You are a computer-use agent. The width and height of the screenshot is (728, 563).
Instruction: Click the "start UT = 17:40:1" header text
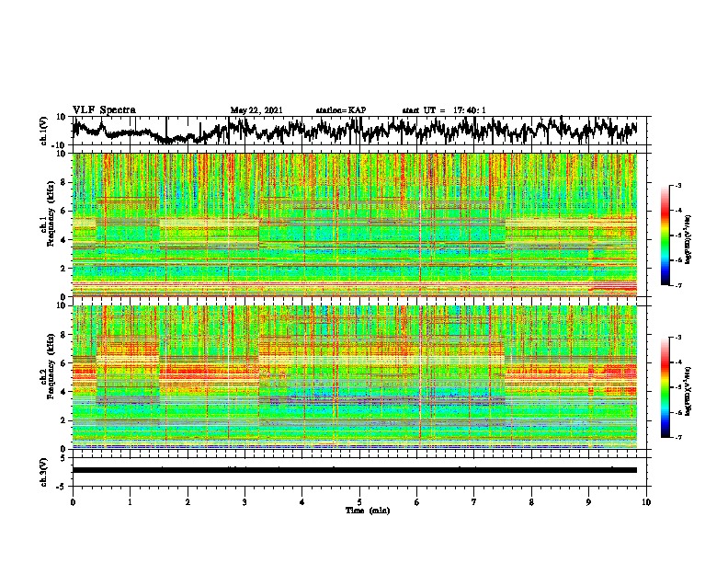[x=444, y=110]
